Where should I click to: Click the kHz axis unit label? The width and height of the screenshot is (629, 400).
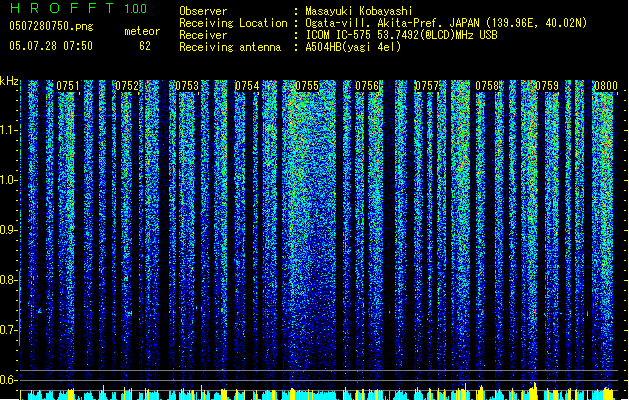9,81
